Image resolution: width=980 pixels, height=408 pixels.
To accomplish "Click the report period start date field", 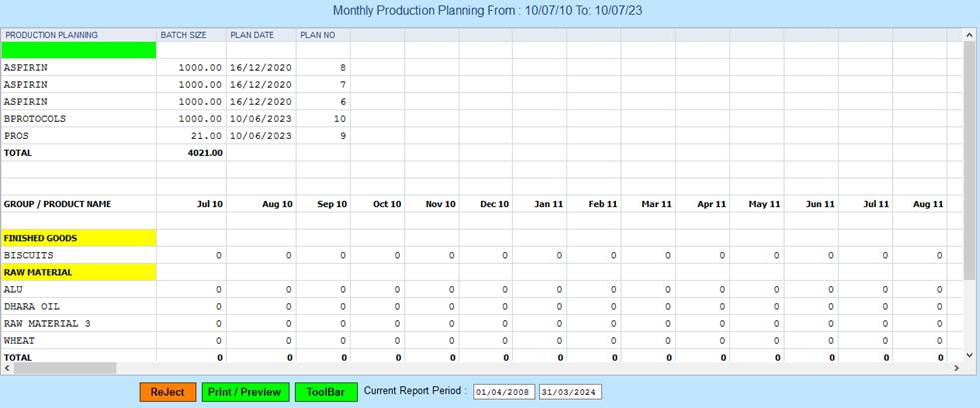I will 503,392.
